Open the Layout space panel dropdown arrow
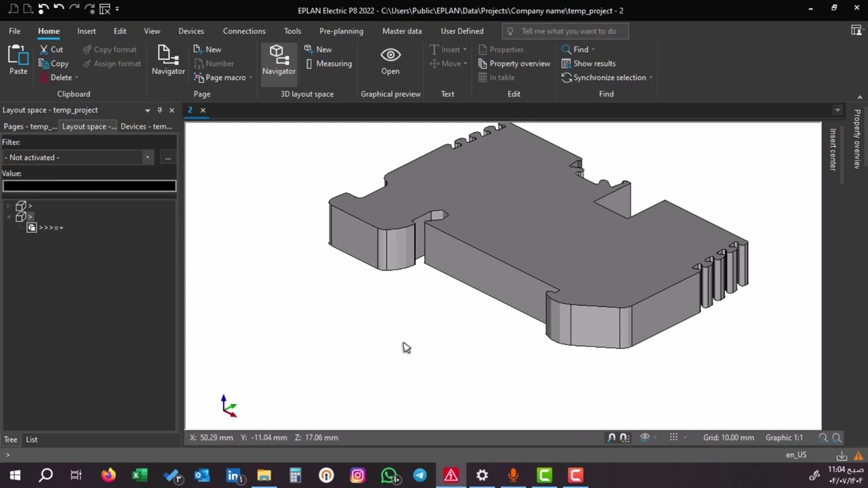Viewport: 868px width, 488px height. click(x=147, y=110)
